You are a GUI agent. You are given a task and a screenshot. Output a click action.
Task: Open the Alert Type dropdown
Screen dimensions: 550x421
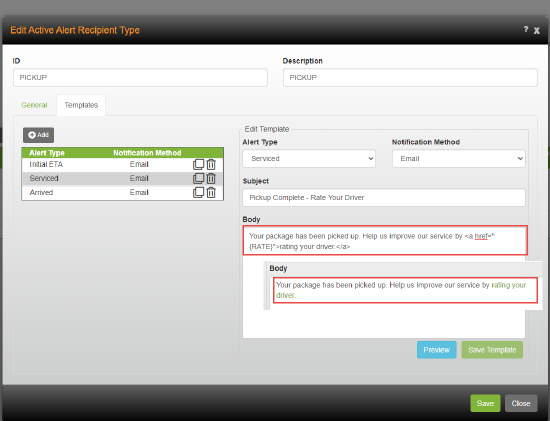click(x=309, y=159)
